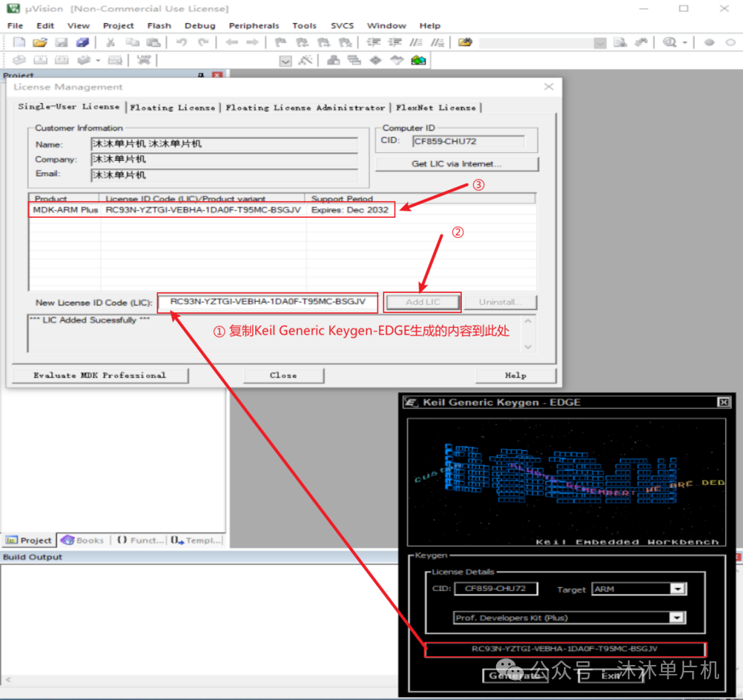The height and width of the screenshot is (700, 743).
Task: Click the Exit button in the keygen
Action: [610, 675]
